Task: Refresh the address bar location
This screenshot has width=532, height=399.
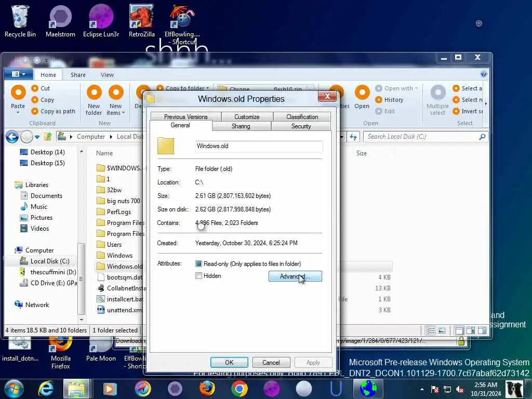Action: [x=353, y=137]
